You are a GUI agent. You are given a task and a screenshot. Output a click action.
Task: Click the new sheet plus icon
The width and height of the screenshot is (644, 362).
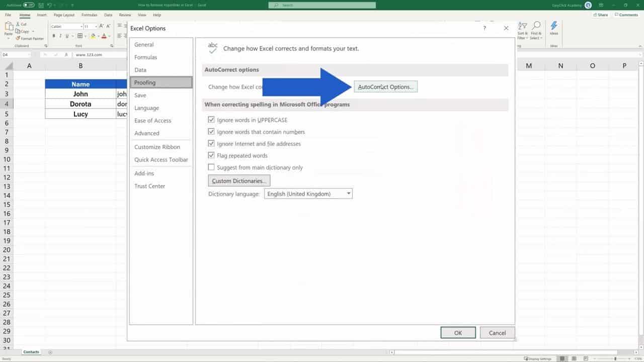click(50, 352)
